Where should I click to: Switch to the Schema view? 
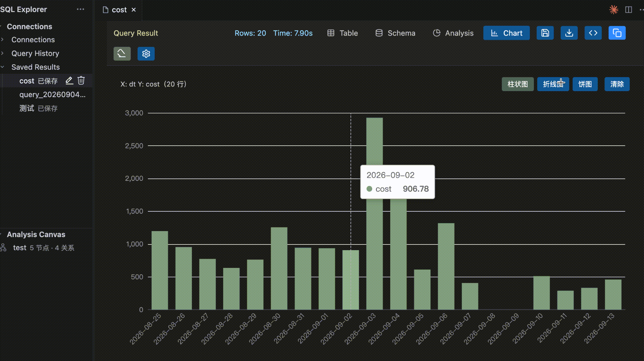[x=395, y=33]
